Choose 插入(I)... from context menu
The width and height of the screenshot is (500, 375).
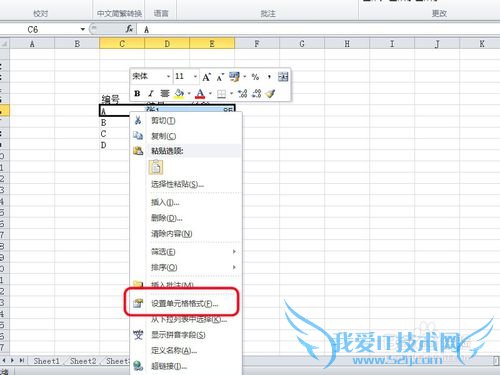pos(186,202)
